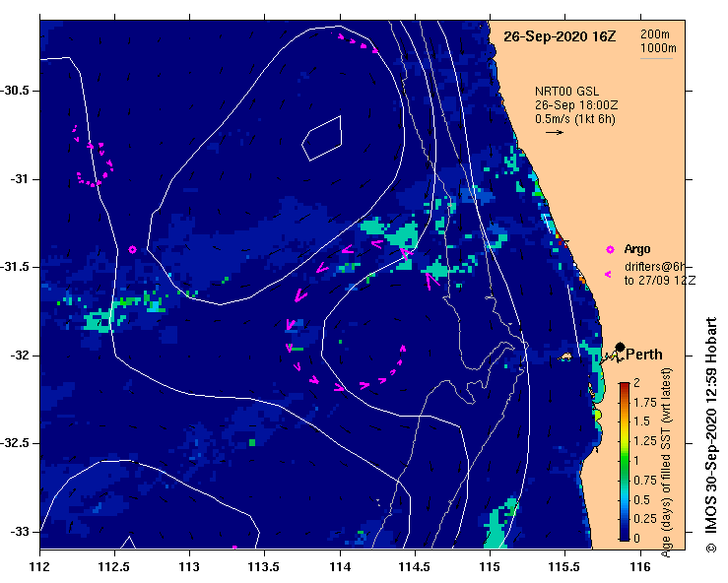The image size is (728, 583).
Task: Click latitude axis label -31.5
Action: (x=15, y=267)
